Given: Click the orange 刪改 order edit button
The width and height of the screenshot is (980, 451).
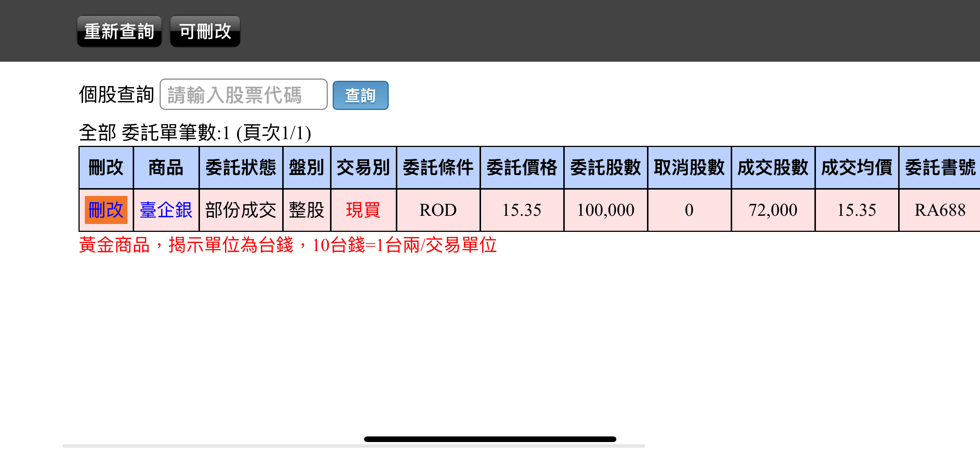Looking at the screenshot, I should pos(106,210).
